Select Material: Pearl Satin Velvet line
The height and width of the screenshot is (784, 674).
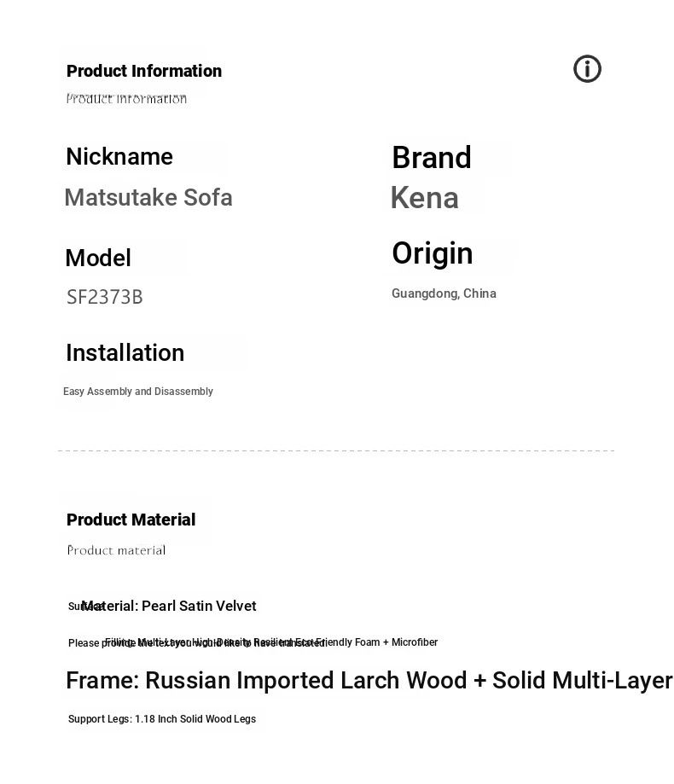point(169,606)
